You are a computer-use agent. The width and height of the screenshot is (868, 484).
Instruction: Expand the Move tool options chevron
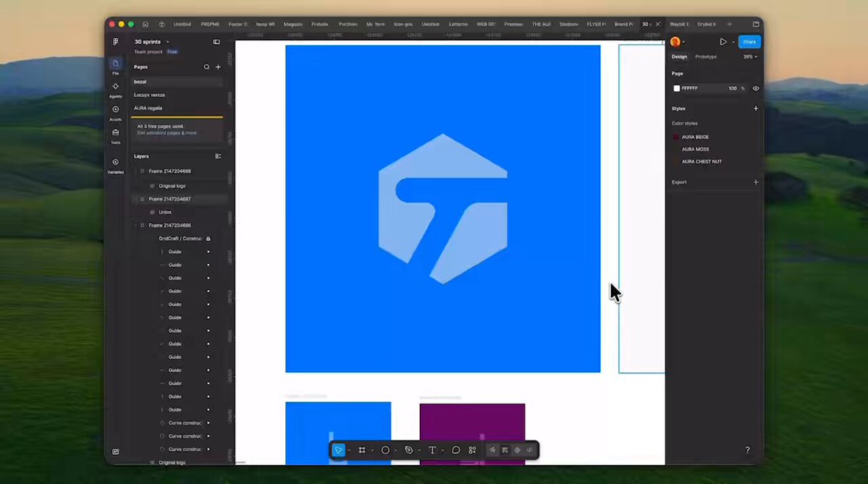click(x=349, y=450)
